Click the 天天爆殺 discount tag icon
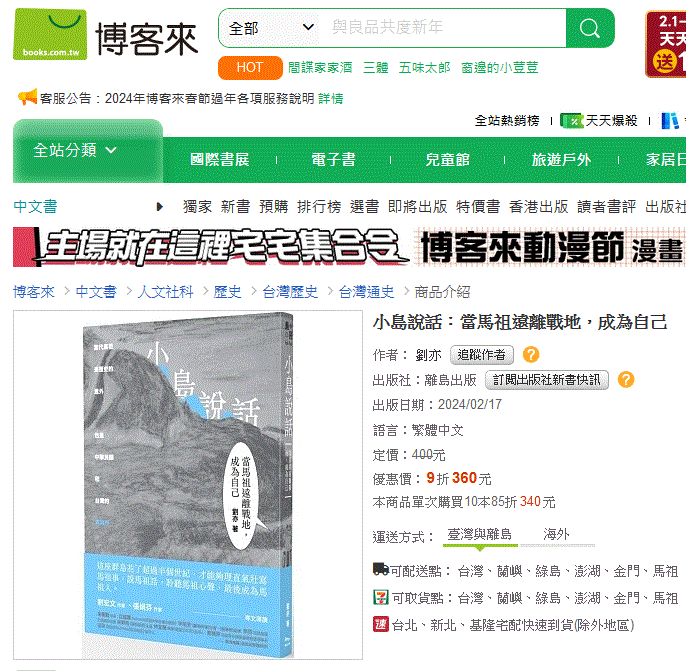Viewport: 686px width, 671px height. (572, 121)
